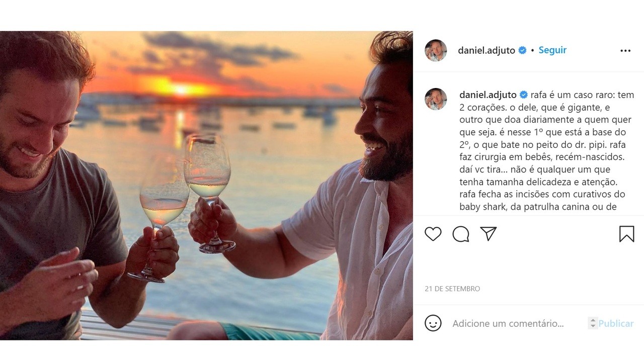Open the '21 DE SETEMBRO' post date link
Screen dimensions: 644x362
coord(452,289)
